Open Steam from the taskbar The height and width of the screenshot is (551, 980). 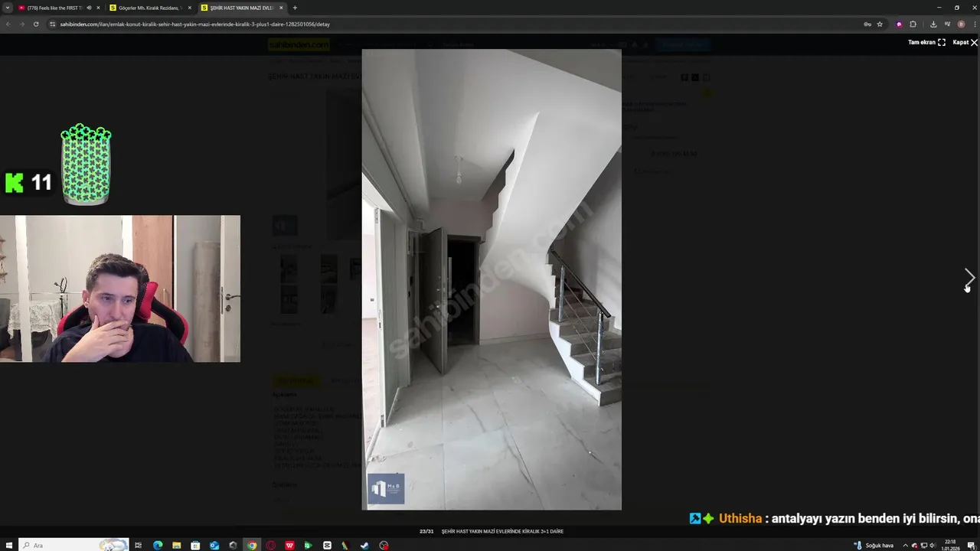(364, 545)
